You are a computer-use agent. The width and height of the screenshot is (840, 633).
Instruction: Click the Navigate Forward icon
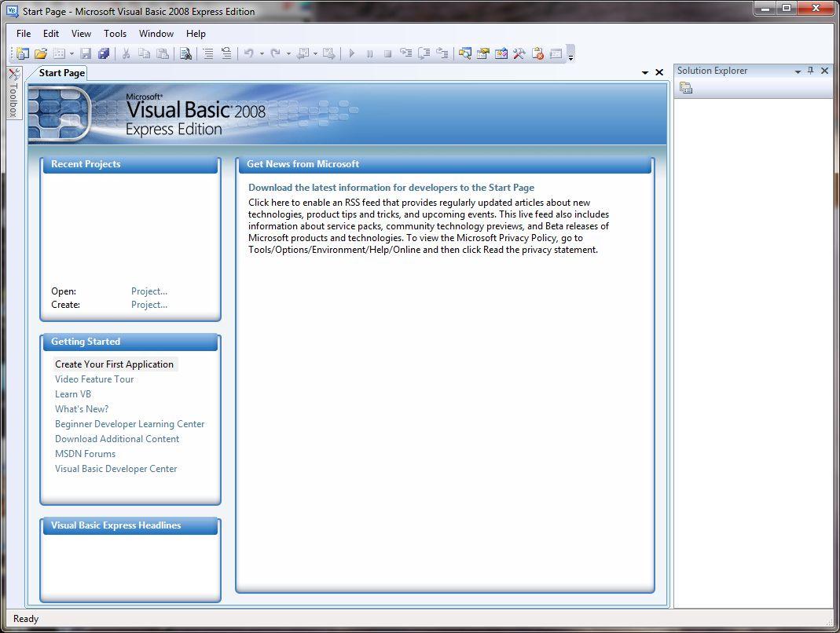pos(329,53)
